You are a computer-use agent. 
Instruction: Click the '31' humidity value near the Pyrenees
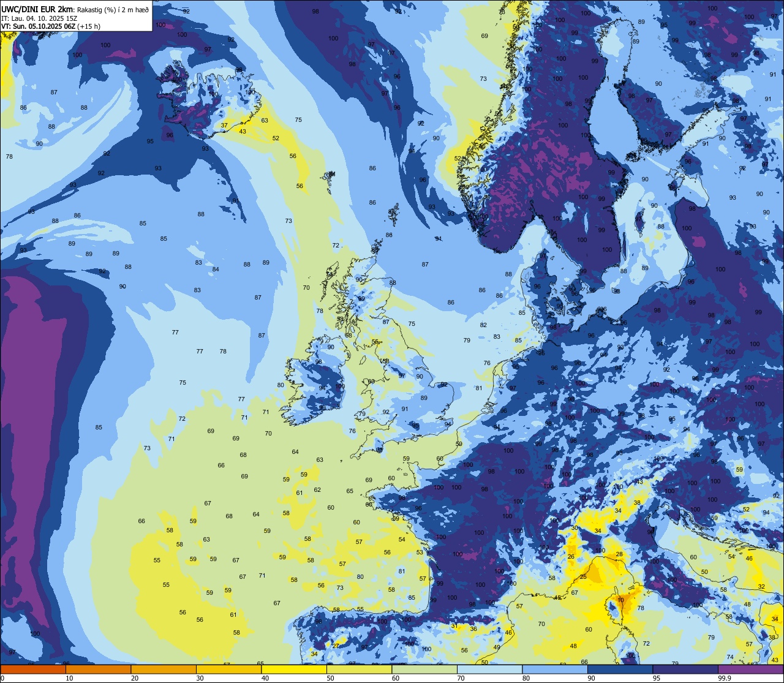[454, 626]
